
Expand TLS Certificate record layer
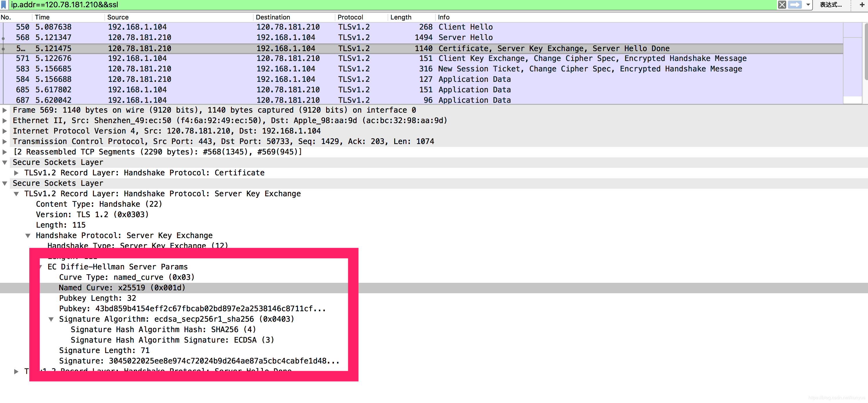click(x=16, y=173)
